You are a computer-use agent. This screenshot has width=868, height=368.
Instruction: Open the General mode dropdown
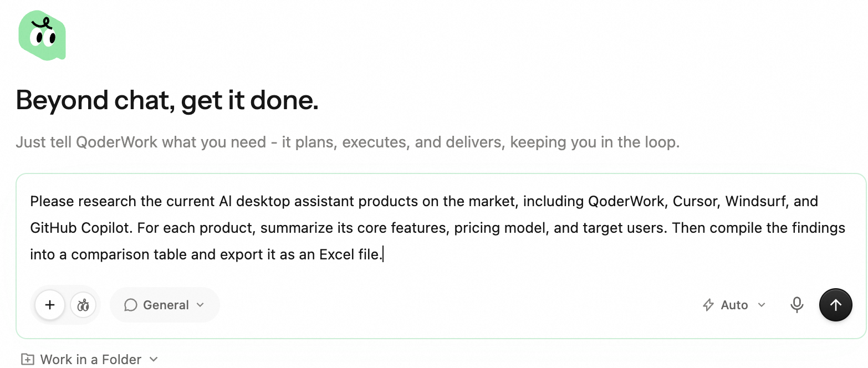(165, 305)
